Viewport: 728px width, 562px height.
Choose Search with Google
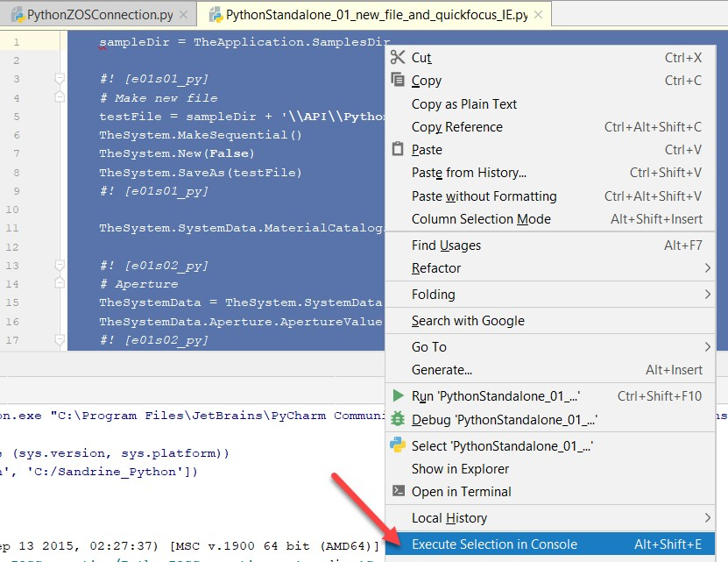click(549, 320)
